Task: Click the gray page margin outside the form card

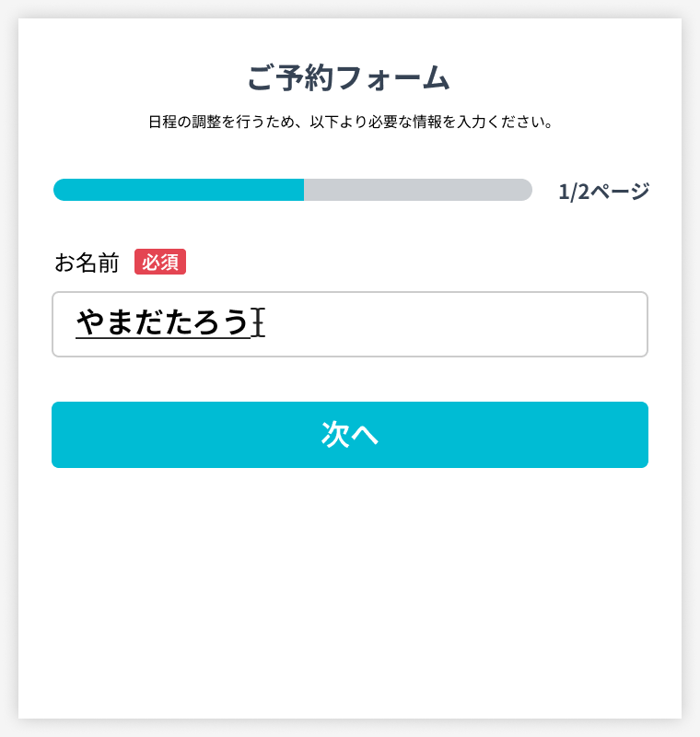Action: 8,368
